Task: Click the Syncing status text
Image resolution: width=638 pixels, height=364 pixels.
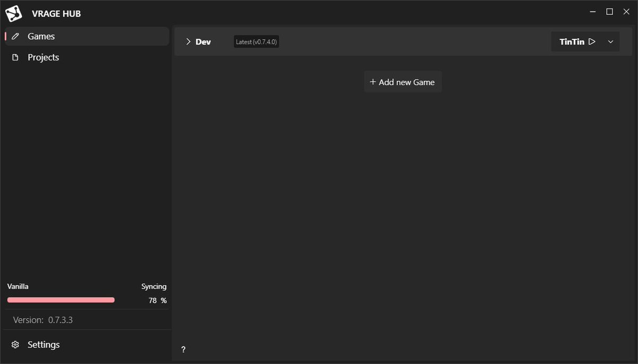Action: pos(154,286)
